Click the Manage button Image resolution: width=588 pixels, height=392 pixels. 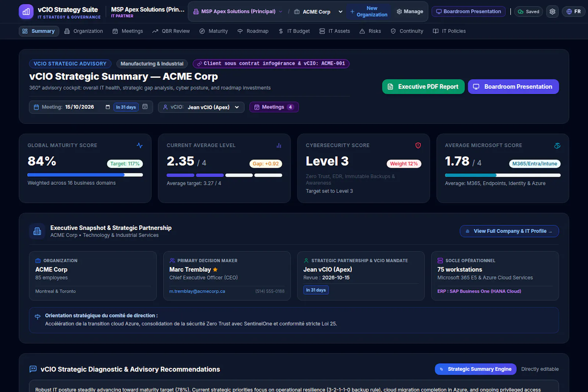(410, 11)
